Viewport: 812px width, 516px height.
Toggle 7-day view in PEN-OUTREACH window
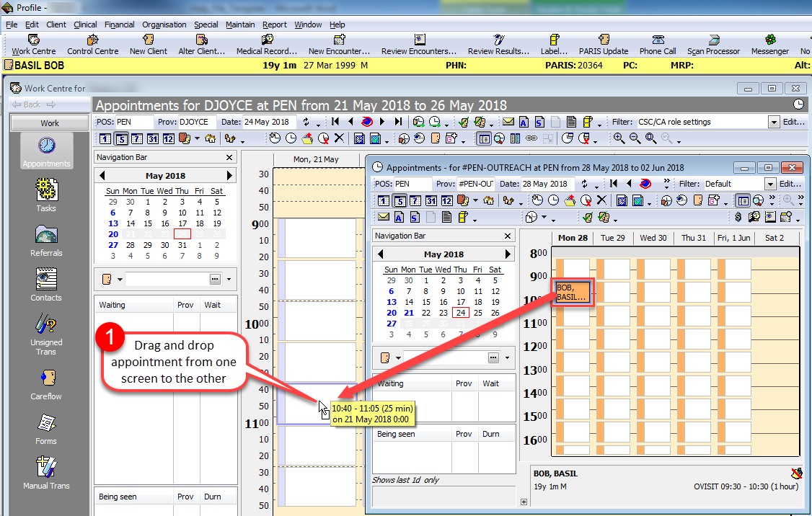(x=415, y=201)
